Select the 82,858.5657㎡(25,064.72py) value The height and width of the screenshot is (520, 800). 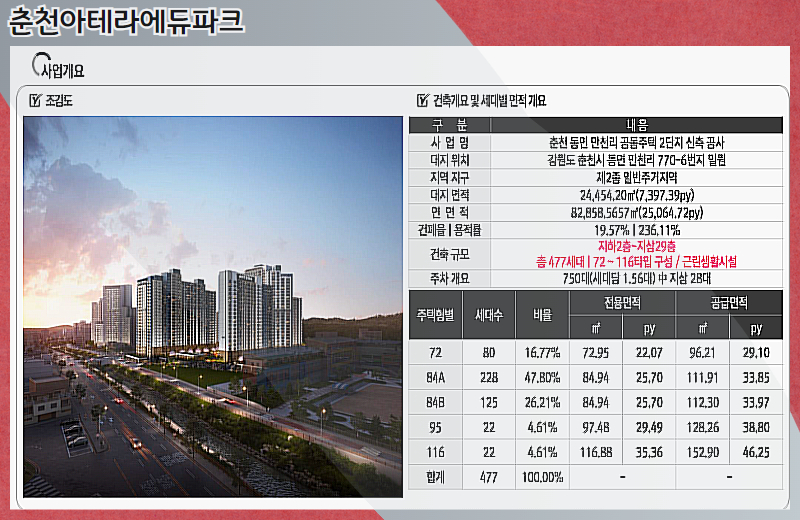click(637, 213)
